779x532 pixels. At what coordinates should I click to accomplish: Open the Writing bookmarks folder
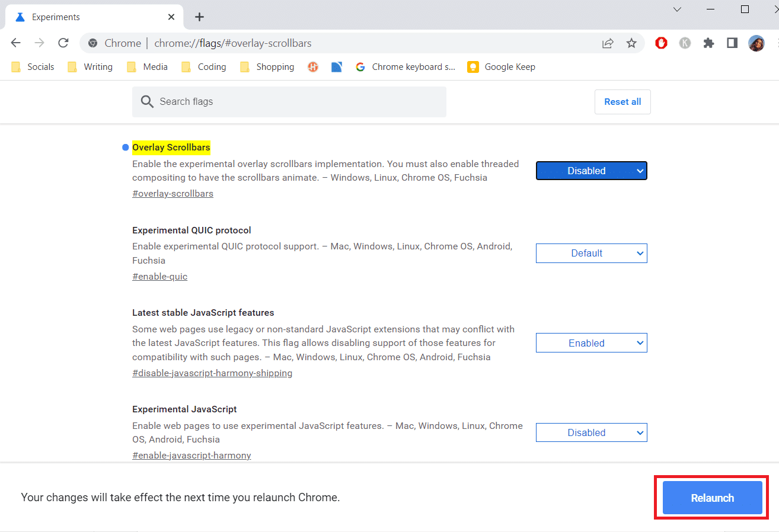tap(90, 67)
